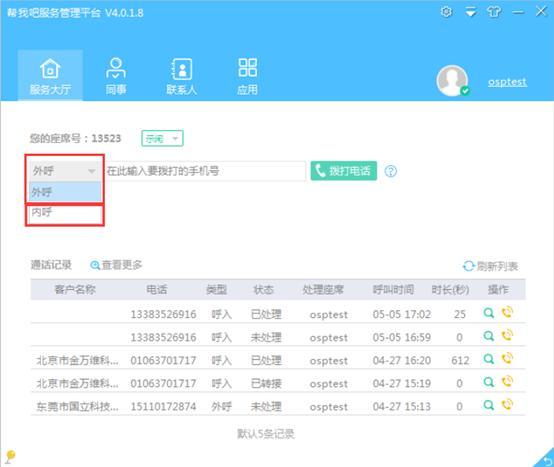Select 内呼 from the dropdown list

(65, 212)
